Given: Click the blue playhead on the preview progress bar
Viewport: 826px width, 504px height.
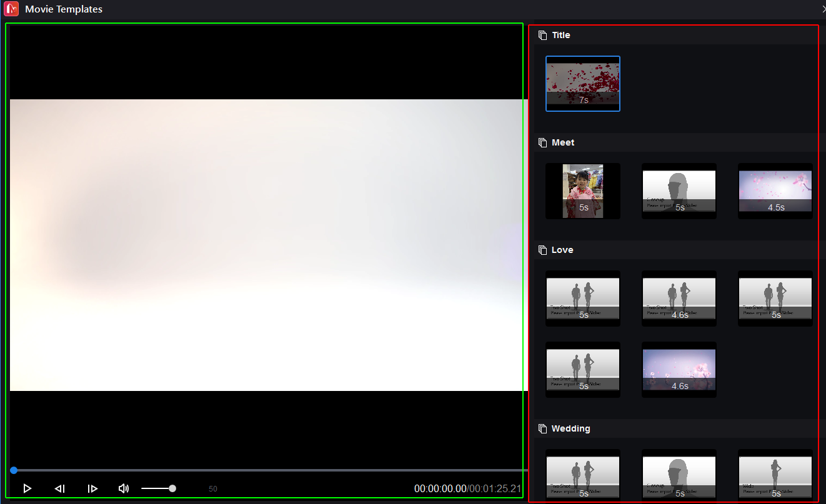Looking at the screenshot, I should click(14, 470).
